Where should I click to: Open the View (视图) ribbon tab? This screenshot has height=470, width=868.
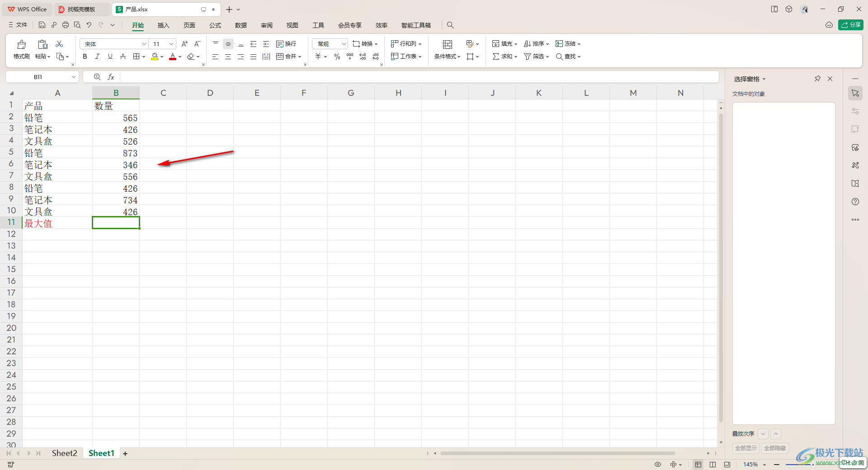point(292,25)
